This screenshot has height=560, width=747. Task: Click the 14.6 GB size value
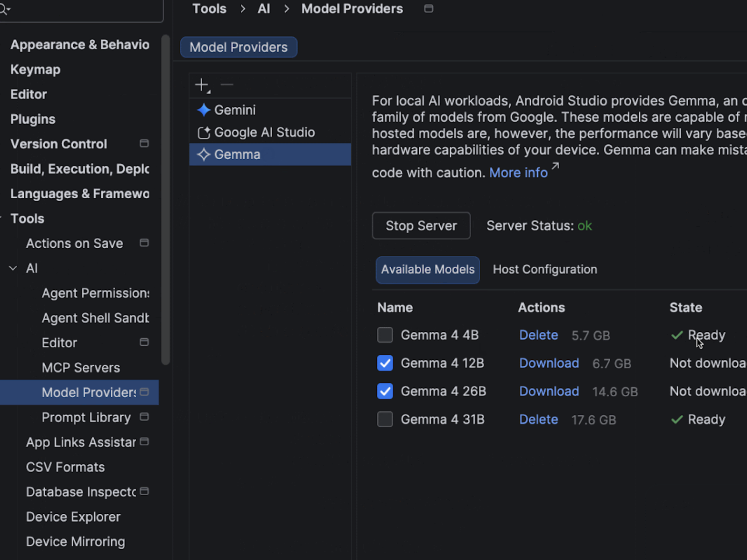(x=615, y=392)
